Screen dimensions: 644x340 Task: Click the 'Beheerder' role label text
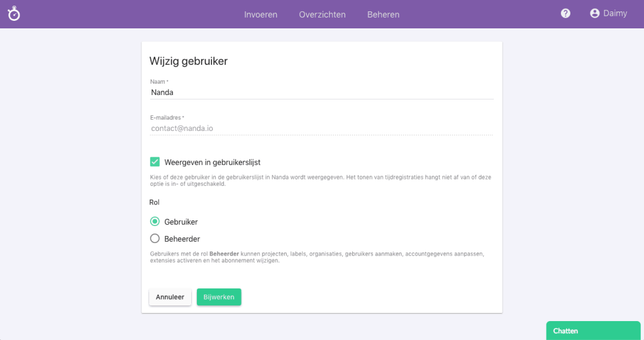[x=182, y=239]
